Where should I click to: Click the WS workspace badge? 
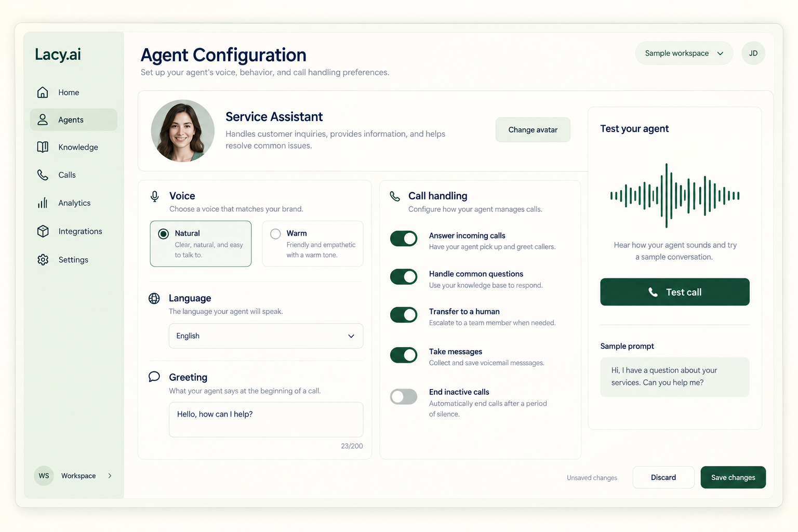44,476
